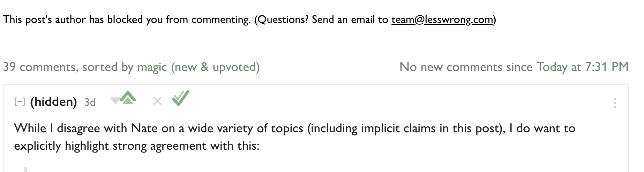Image resolution: width=644 pixels, height=172 pixels.
Task: Open the (hidden) author's profile
Action: click(53, 102)
